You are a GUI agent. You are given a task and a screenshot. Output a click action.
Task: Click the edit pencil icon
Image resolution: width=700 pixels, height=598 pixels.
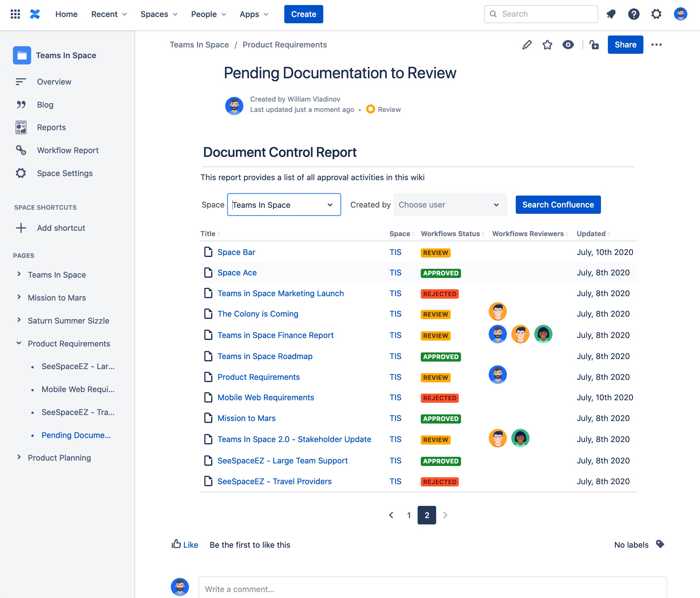click(x=527, y=45)
